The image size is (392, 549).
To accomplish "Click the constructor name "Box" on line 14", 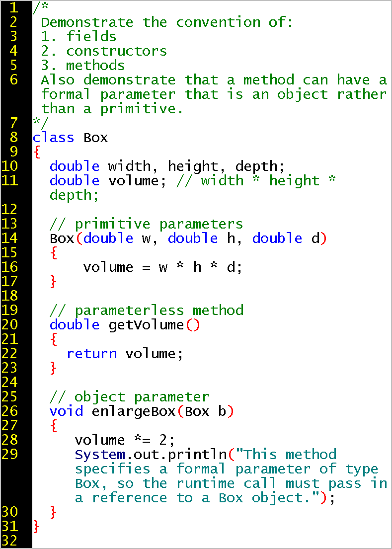I will (62, 239).
